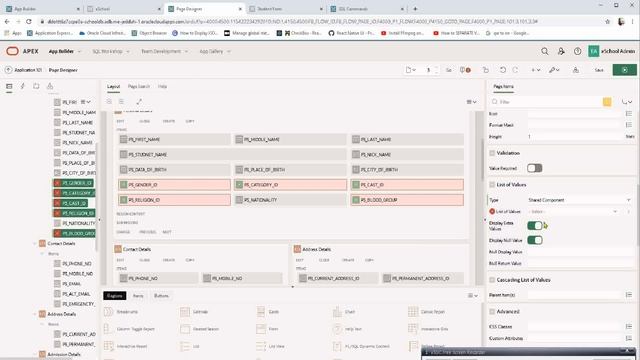Select P1_BLOOD_GROUP item in layout grid
This screenshot has height=360, width=640.
tap(407, 200)
